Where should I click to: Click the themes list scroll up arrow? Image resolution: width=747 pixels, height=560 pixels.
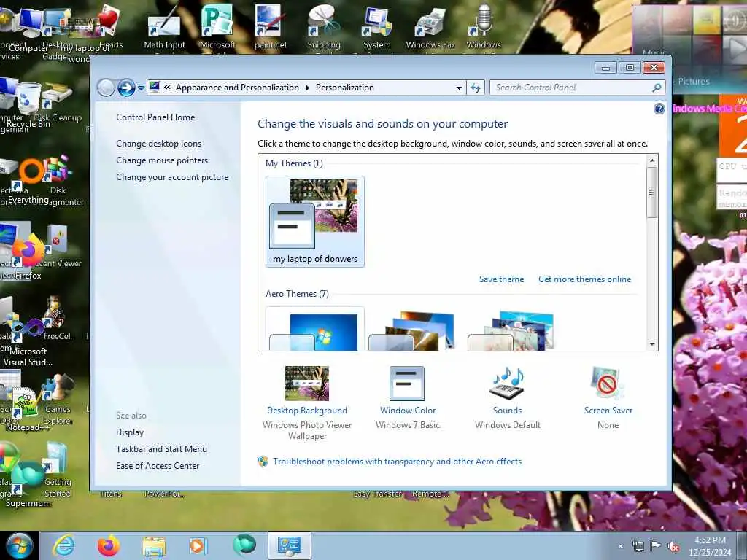651,160
